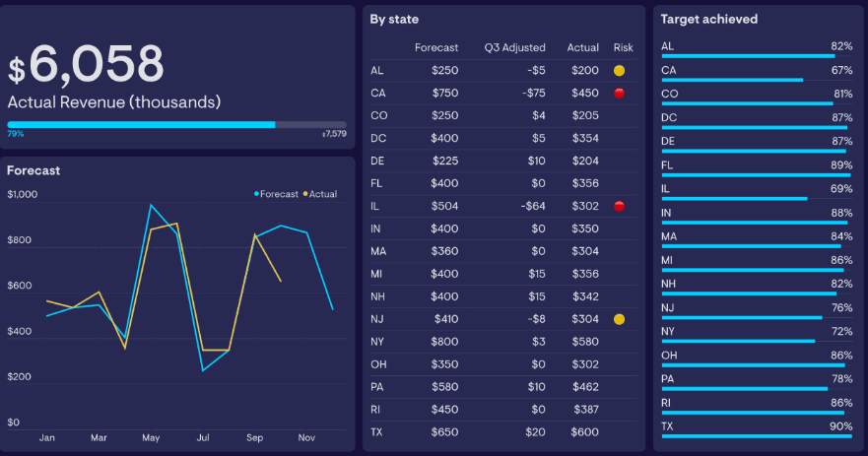
Task: Select the CA 67% entry in Target achieved
Action: click(x=756, y=71)
